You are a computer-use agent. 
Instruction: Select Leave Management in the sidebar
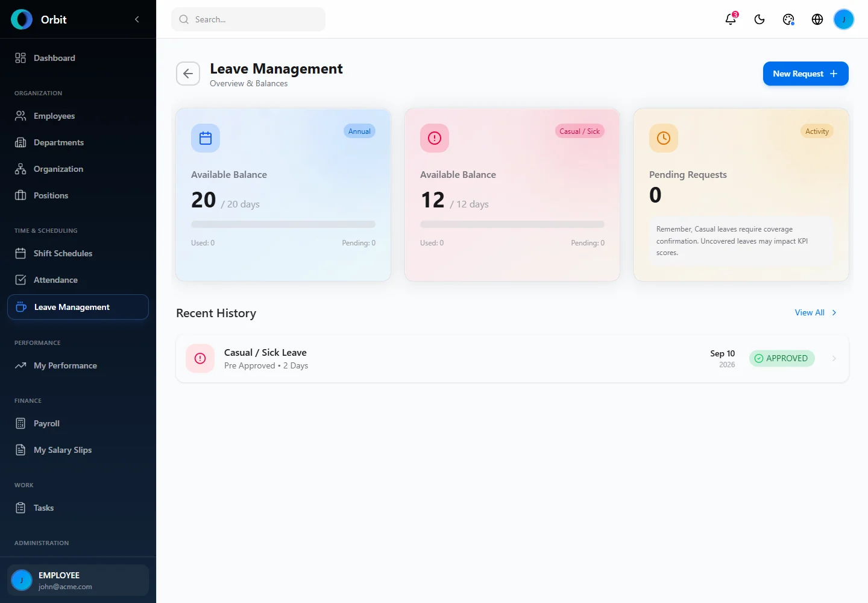pos(78,307)
